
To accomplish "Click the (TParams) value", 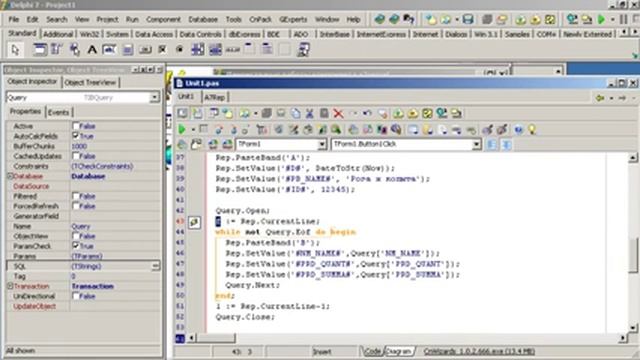I will (x=87, y=256).
